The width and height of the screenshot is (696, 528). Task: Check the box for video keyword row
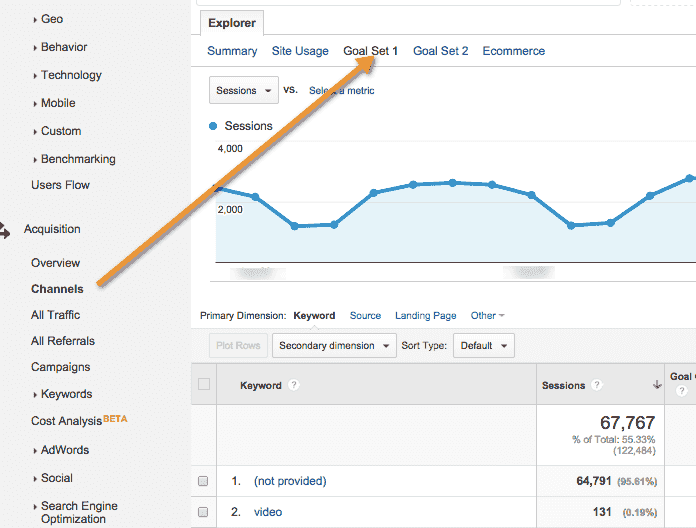tap(203, 512)
